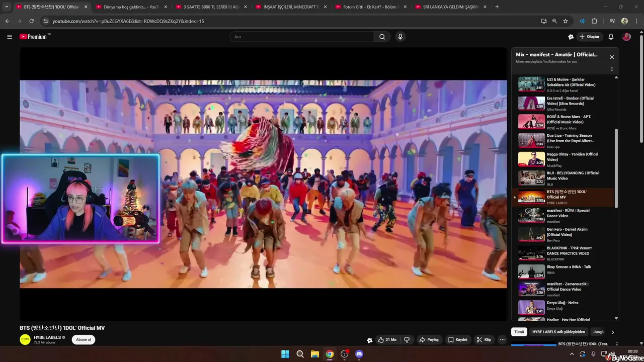Go back to previous page
The width and height of the screenshot is (644, 362).
pyautogui.click(x=7, y=21)
